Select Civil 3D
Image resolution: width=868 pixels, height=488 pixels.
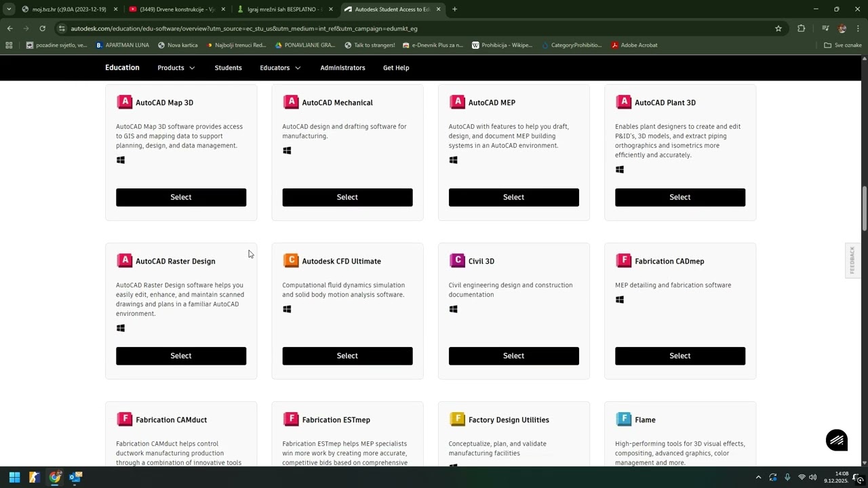[x=513, y=356]
